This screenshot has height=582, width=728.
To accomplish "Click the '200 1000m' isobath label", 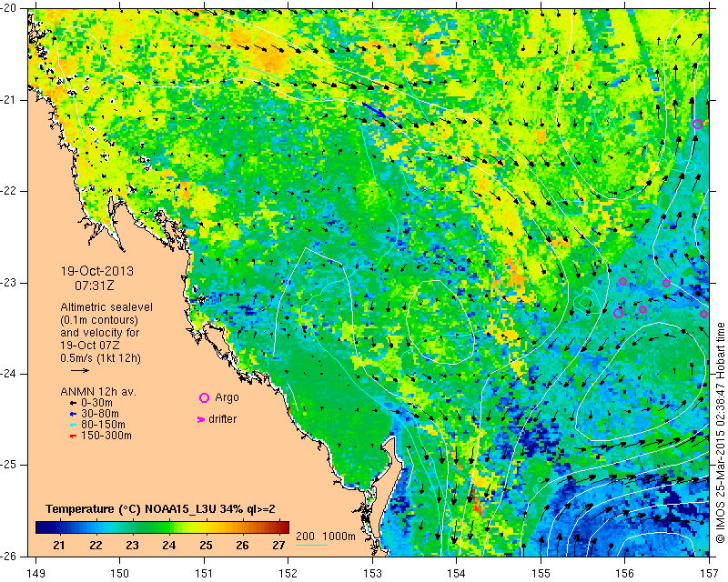I will click(x=326, y=537).
